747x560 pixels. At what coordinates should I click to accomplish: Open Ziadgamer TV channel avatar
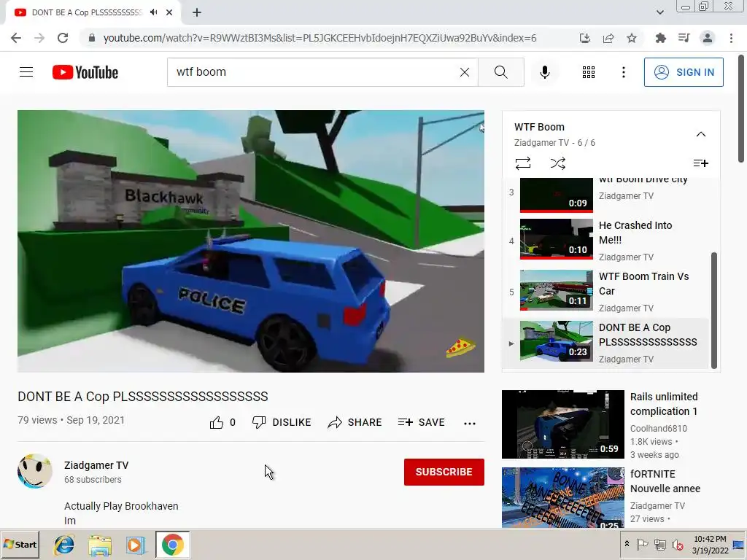(x=35, y=471)
